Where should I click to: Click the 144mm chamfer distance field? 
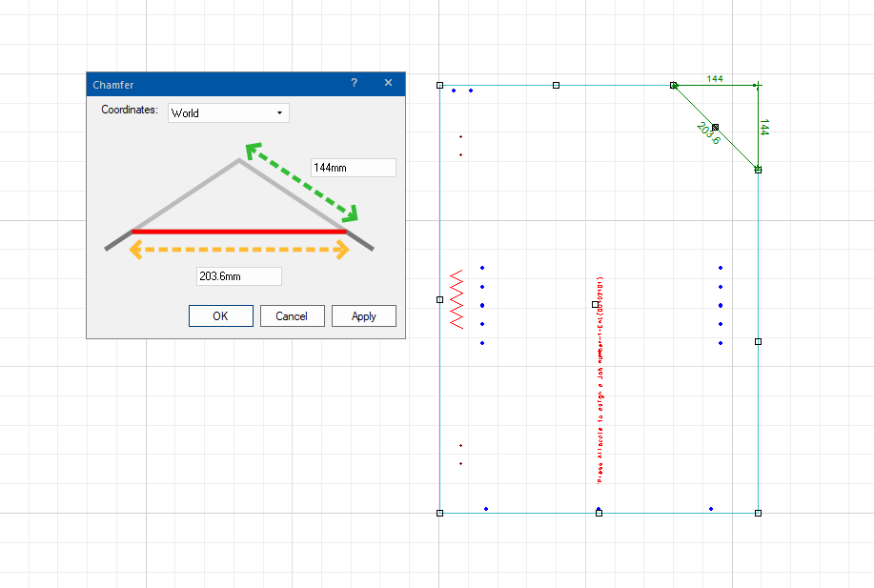point(354,168)
